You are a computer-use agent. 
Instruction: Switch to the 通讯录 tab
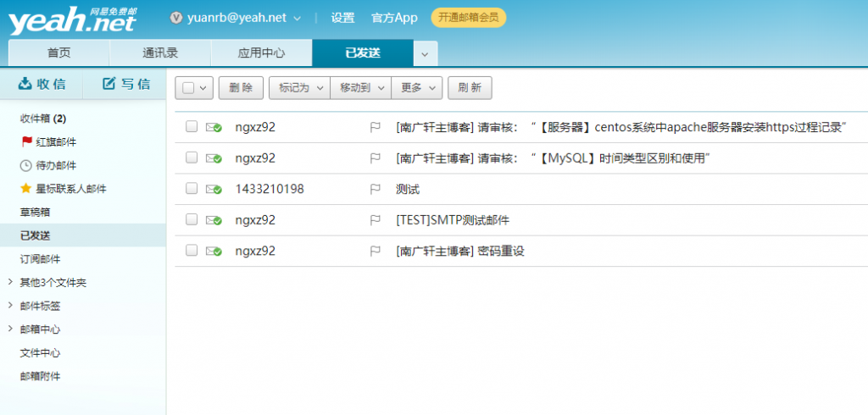tap(160, 53)
